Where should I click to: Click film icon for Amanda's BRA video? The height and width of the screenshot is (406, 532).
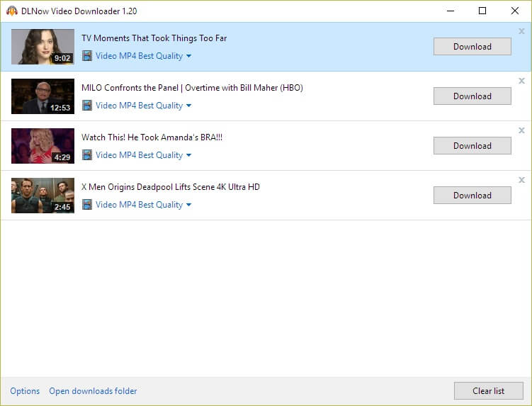click(x=87, y=154)
